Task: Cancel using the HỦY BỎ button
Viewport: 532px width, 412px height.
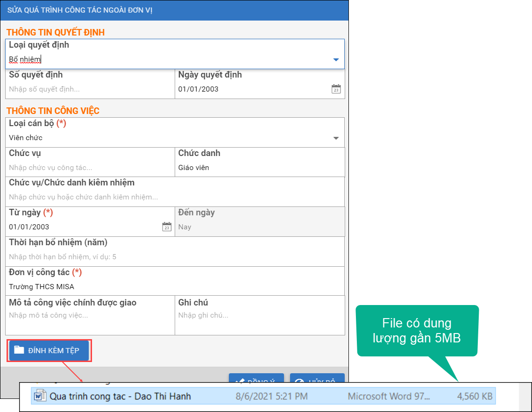Action: click(317, 379)
